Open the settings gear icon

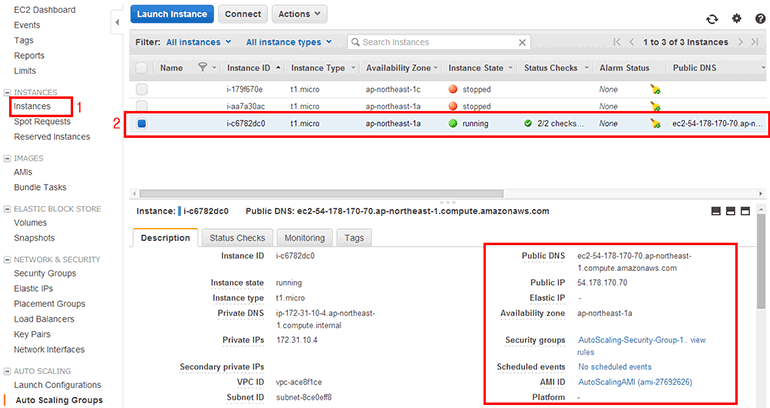pyautogui.click(x=736, y=18)
